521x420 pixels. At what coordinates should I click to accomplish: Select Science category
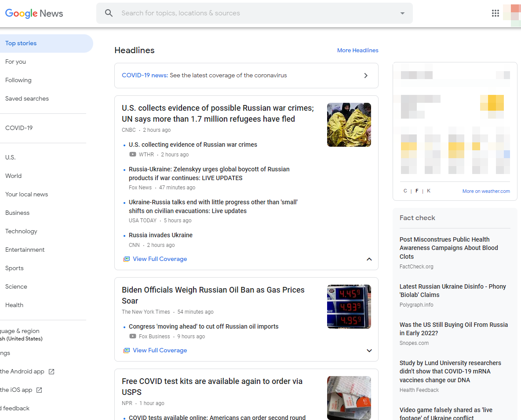(16, 286)
